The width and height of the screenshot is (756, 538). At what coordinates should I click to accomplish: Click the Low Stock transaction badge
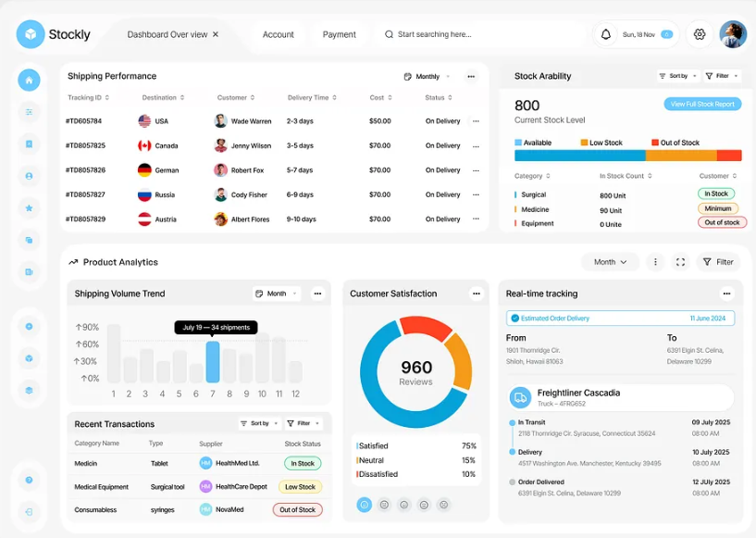[x=300, y=487]
